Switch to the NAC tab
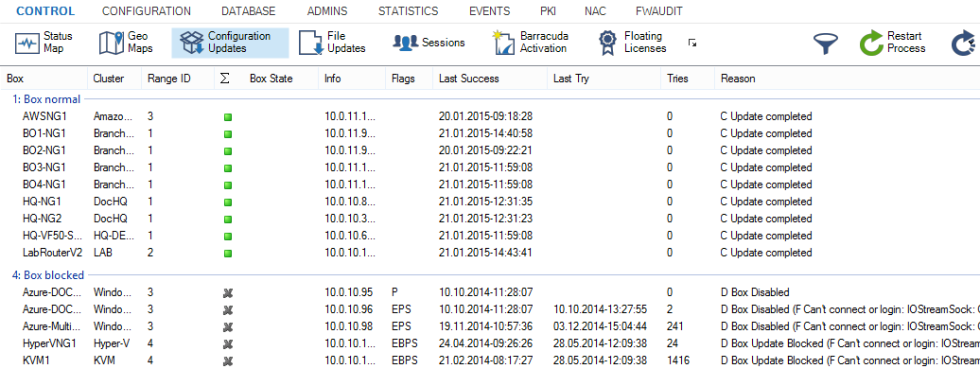The image size is (980, 369). pyautogui.click(x=594, y=11)
